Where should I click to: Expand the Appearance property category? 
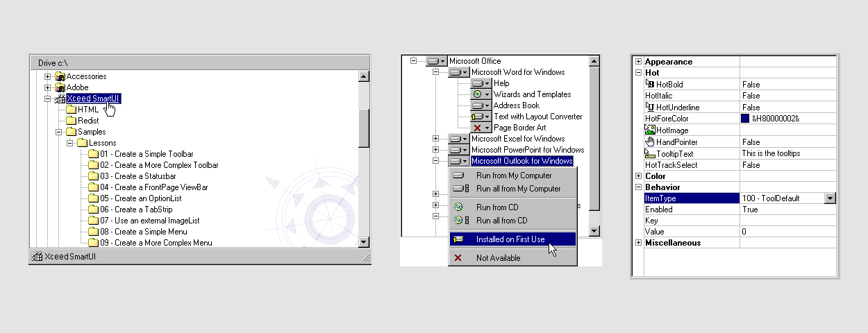coord(638,62)
